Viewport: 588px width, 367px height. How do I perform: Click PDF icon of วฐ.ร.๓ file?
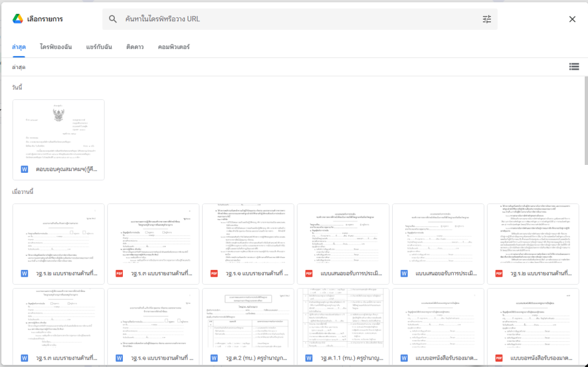(119, 273)
